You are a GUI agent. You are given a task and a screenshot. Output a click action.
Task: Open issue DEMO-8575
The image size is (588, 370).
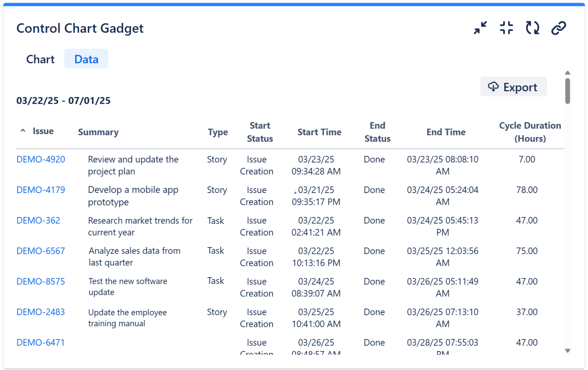41,281
